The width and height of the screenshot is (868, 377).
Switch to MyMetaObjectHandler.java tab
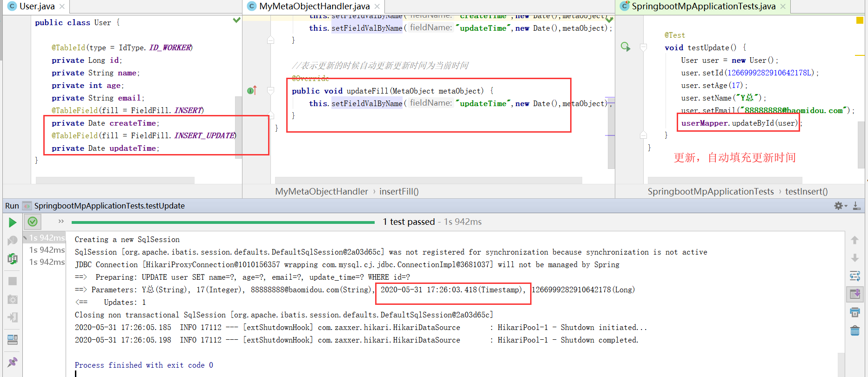pos(314,7)
